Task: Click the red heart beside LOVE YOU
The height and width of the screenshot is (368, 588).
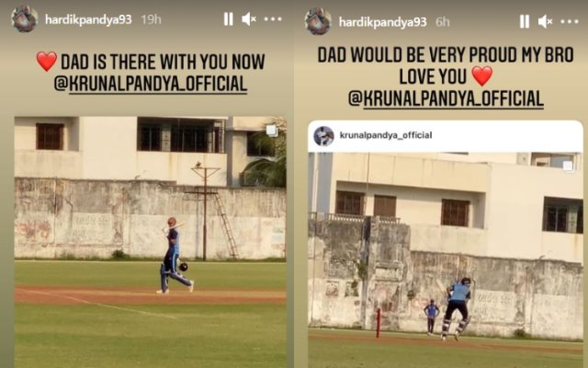Action: [x=481, y=75]
